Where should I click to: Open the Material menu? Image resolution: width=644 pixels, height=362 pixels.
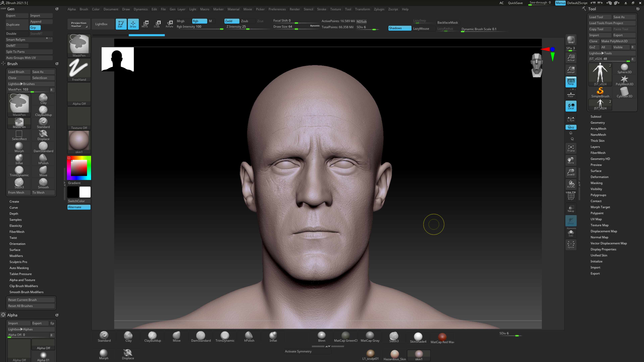point(233,9)
